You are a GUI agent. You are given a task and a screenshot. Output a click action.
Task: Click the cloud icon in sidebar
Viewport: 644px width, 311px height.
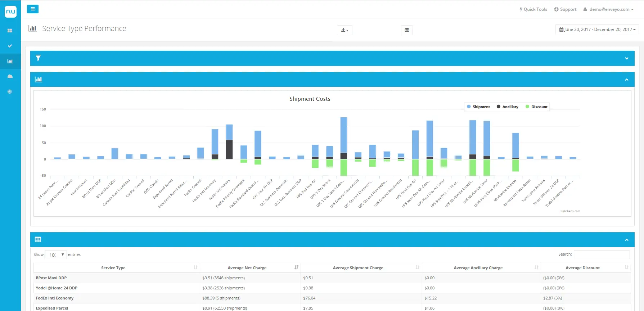[10, 76]
